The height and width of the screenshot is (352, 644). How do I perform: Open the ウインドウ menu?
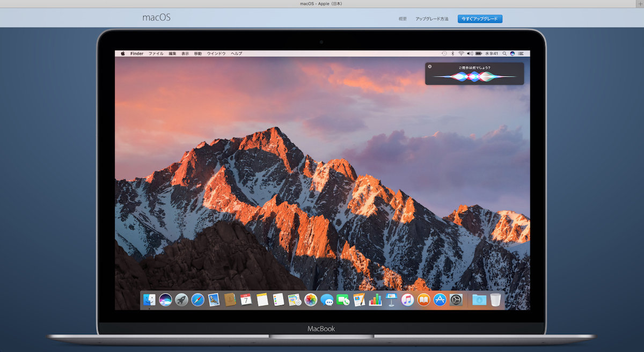pos(216,54)
